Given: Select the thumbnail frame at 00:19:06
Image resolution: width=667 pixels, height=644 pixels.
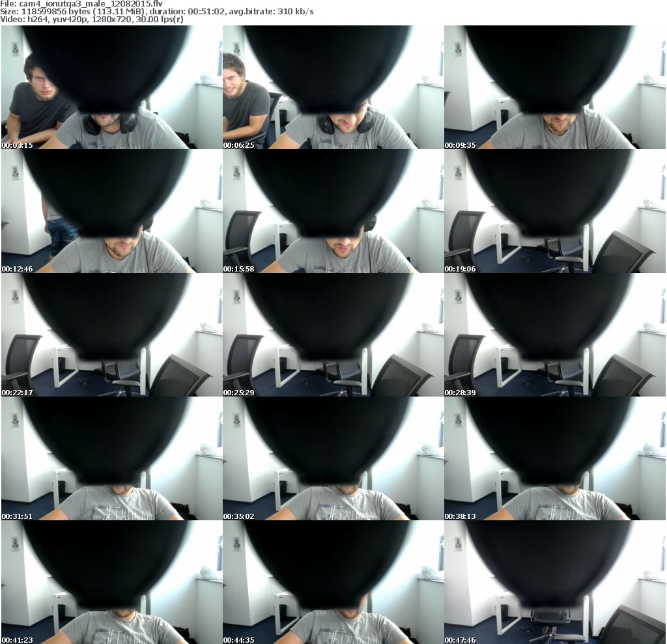Looking at the screenshot, I should [555, 211].
